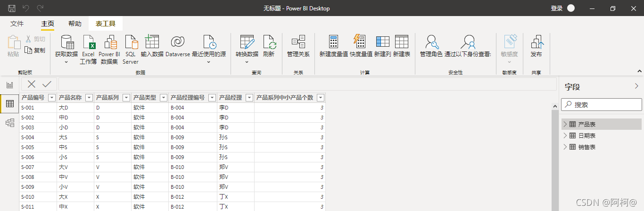This screenshot has width=644, height=211.
Task: Select cell 大D in 产品名称
Action: [x=75, y=108]
